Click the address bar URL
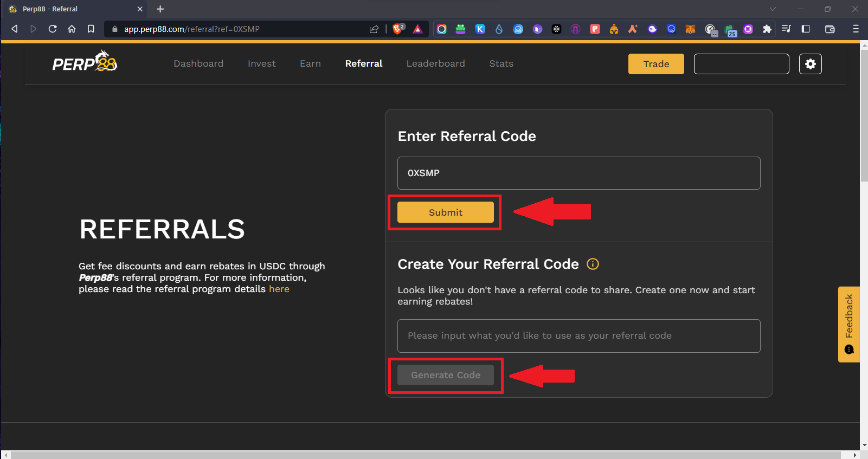This screenshot has width=868, height=459. [x=192, y=29]
